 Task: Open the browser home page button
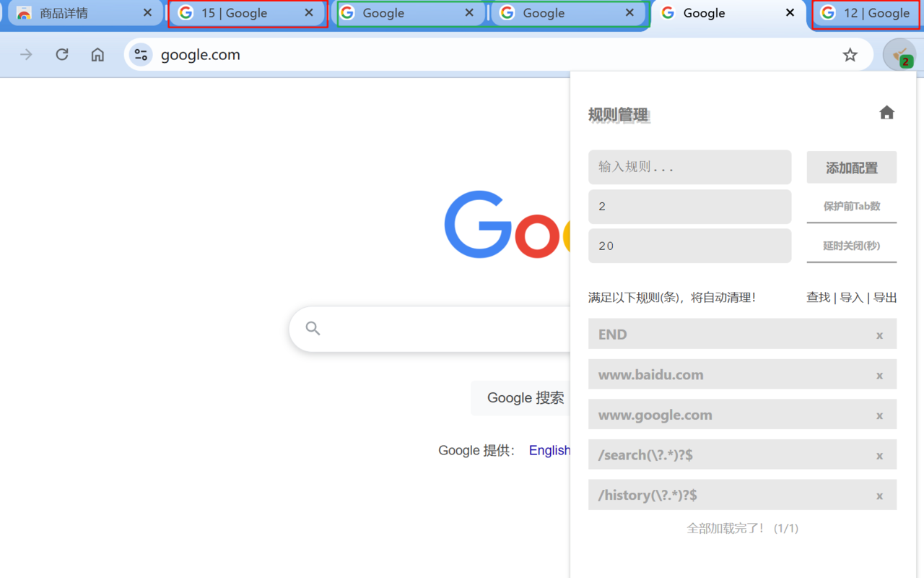pyautogui.click(x=97, y=55)
